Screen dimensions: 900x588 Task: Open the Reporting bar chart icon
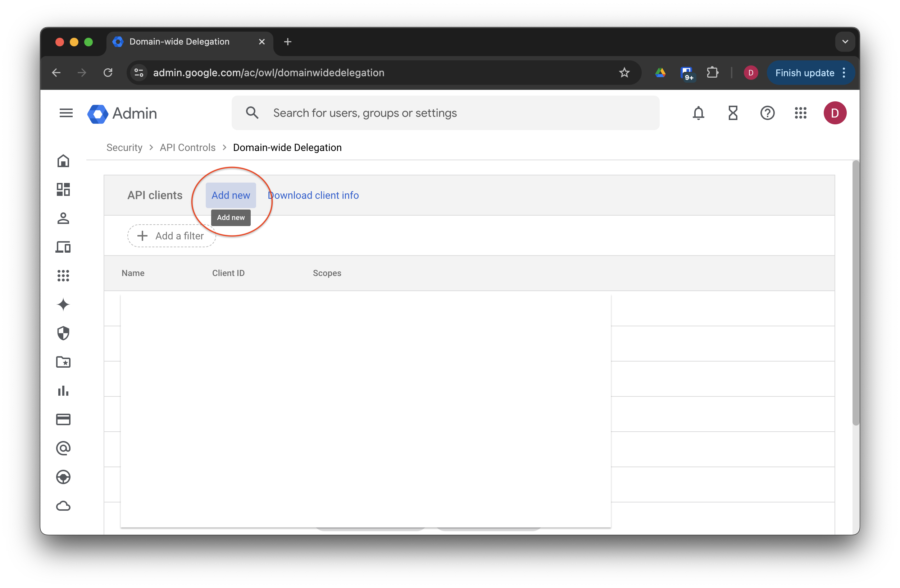tap(63, 391)
